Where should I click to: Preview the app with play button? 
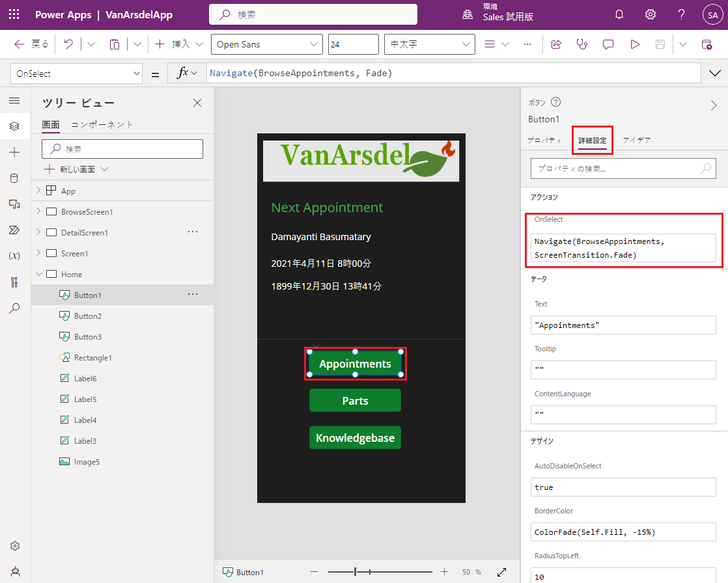coord(635,44)
